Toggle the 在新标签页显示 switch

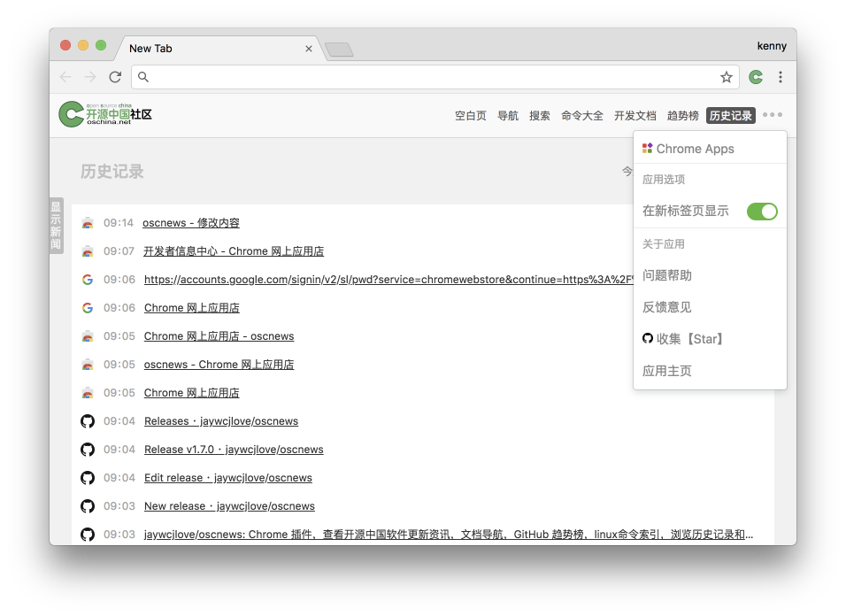click(762, 212)
